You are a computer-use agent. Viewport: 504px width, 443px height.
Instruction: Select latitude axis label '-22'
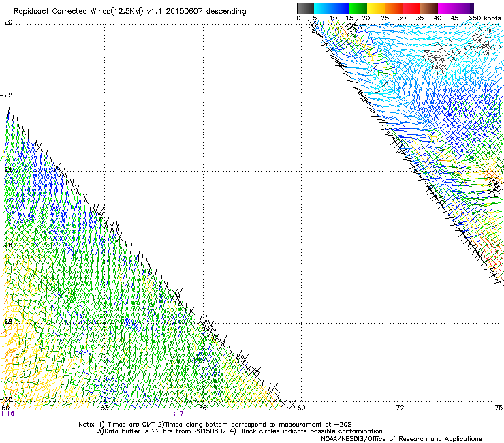tap(6, 95)
